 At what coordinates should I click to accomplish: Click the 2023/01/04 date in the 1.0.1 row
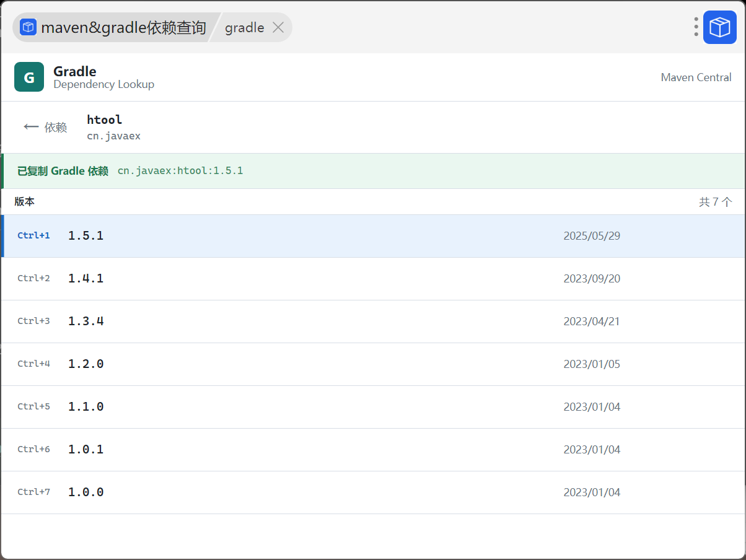592,450
